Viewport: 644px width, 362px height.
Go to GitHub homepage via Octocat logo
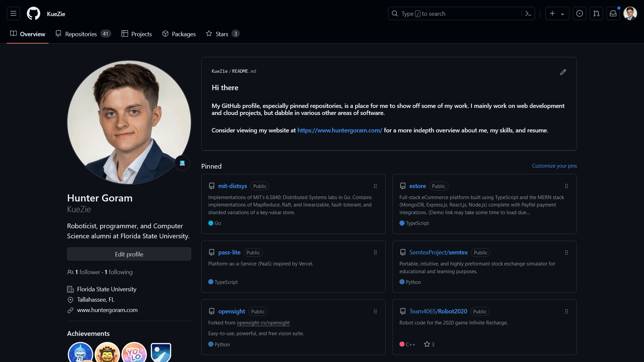point(34,13)
